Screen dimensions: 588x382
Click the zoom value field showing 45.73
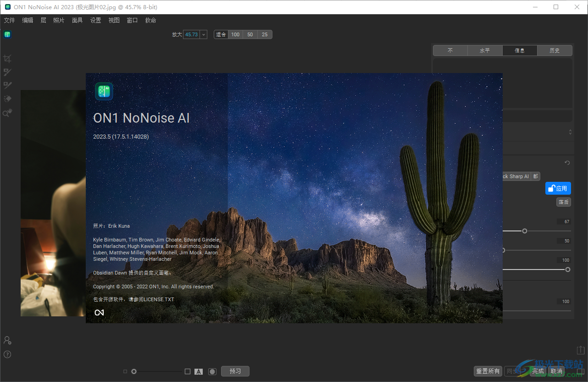pyautogui.click(x=191, y=34)
